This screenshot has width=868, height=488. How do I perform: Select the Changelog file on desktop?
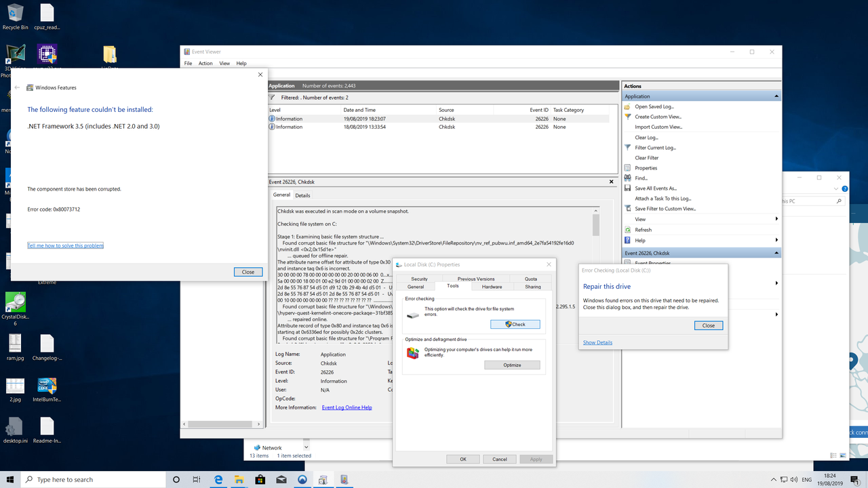tap(47, 348)
